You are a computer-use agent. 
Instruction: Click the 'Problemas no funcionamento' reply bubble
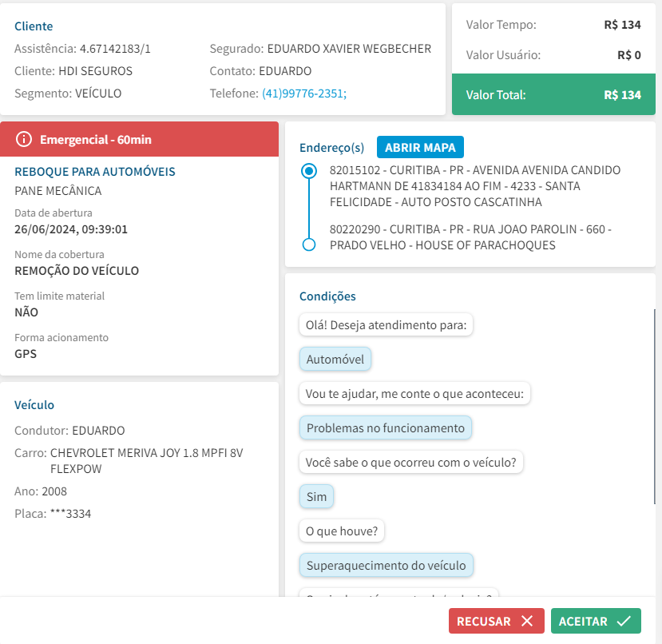[x=386, y=428]
